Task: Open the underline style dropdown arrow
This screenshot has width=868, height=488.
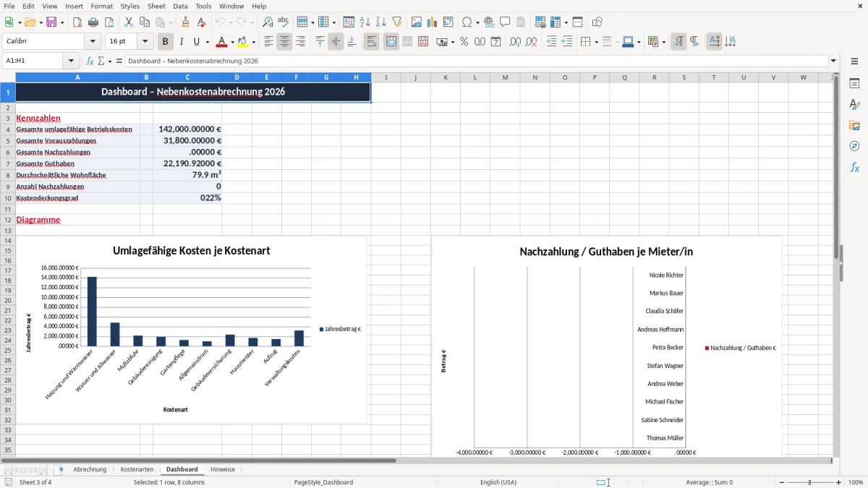Action: click(x=207, y=42)
